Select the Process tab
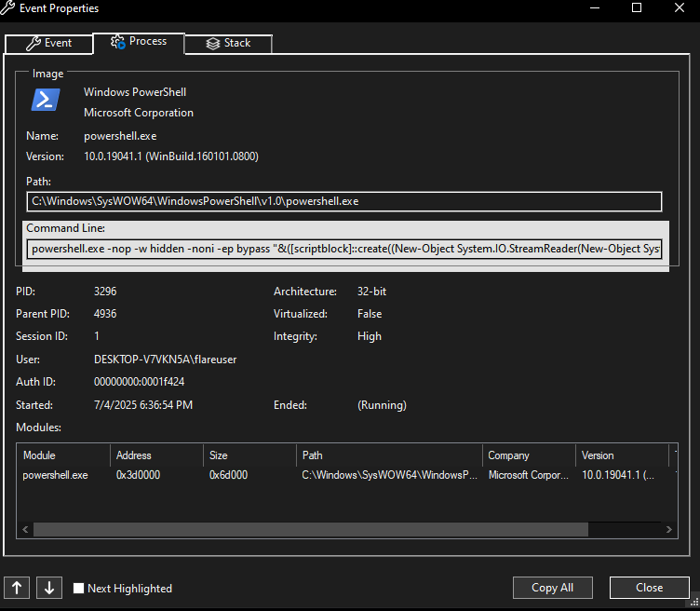 coord(139,43)
